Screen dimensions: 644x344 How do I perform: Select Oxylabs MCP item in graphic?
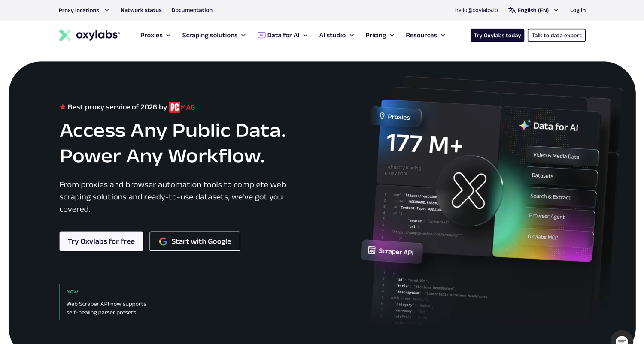point(558,237)
